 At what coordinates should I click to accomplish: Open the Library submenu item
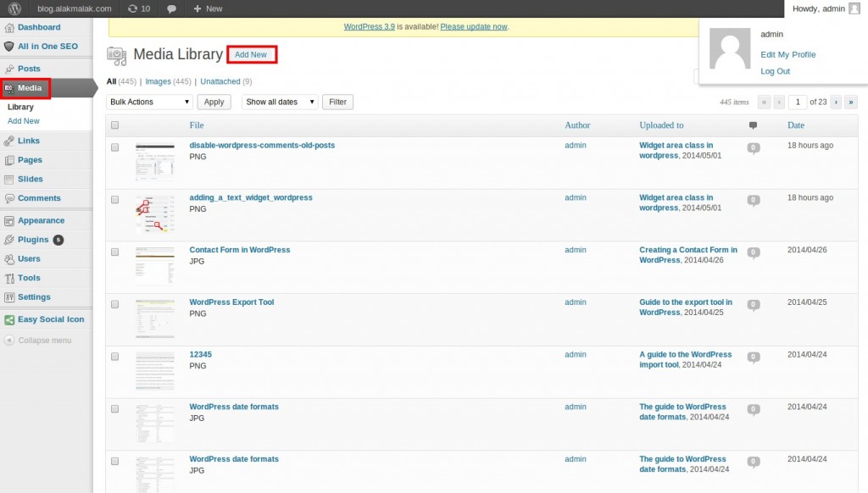tap(20, 107)
